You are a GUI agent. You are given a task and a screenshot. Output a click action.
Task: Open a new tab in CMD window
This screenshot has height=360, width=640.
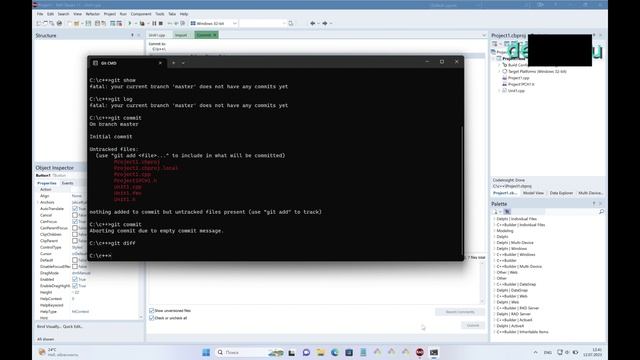pos(173,63)
